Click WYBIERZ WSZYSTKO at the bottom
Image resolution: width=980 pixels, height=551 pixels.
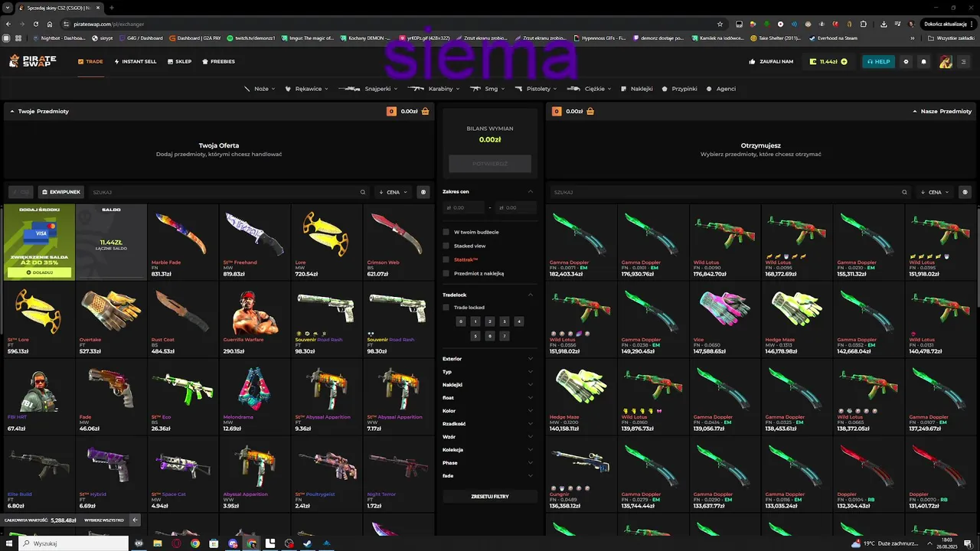pyautogui.click(x=103, y=520)
